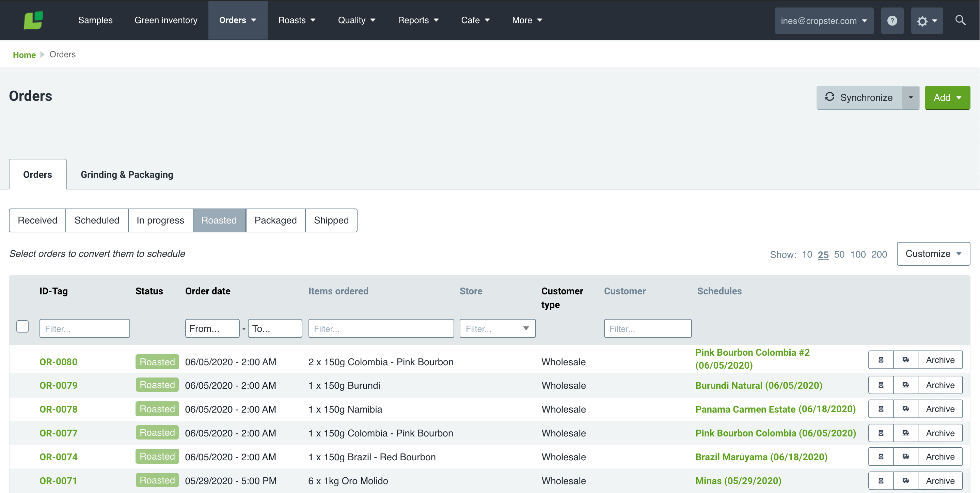Open the Burundi Natural schedule link
Image resolution: width=980 pixels, height=493 pixels.
pyautogui.click(x=759, y=385)
